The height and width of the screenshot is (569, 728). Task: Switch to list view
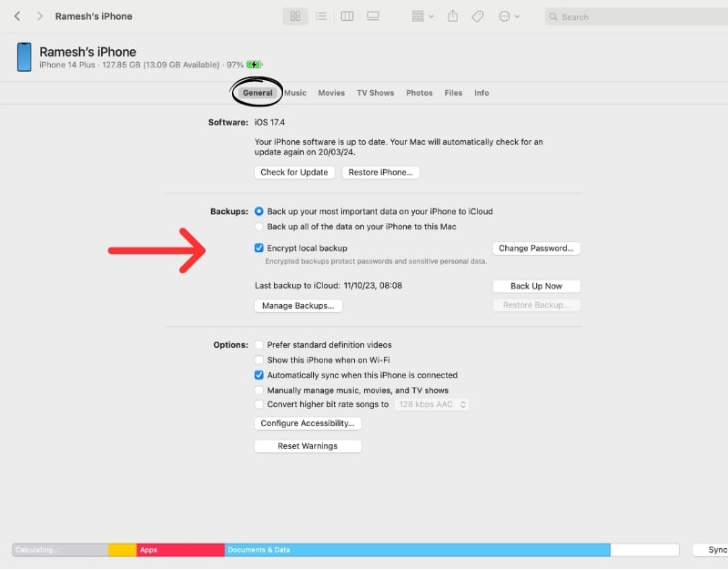coord(321,16)
